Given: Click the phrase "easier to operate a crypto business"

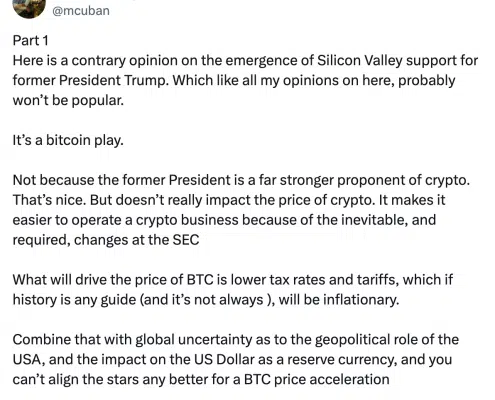Looking at the screenshot, I should click(x=126, y=220).
